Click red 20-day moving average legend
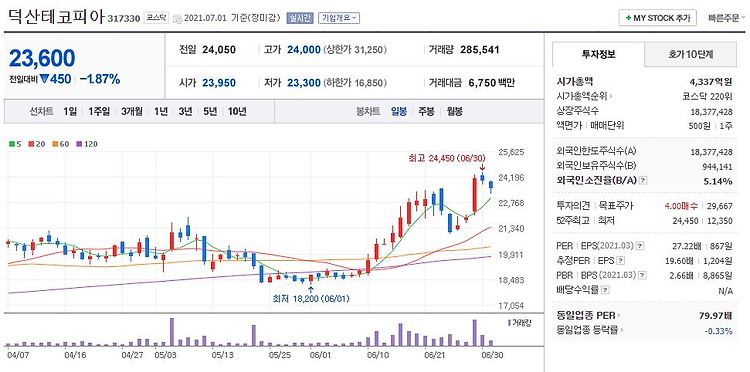 [36, 143]
